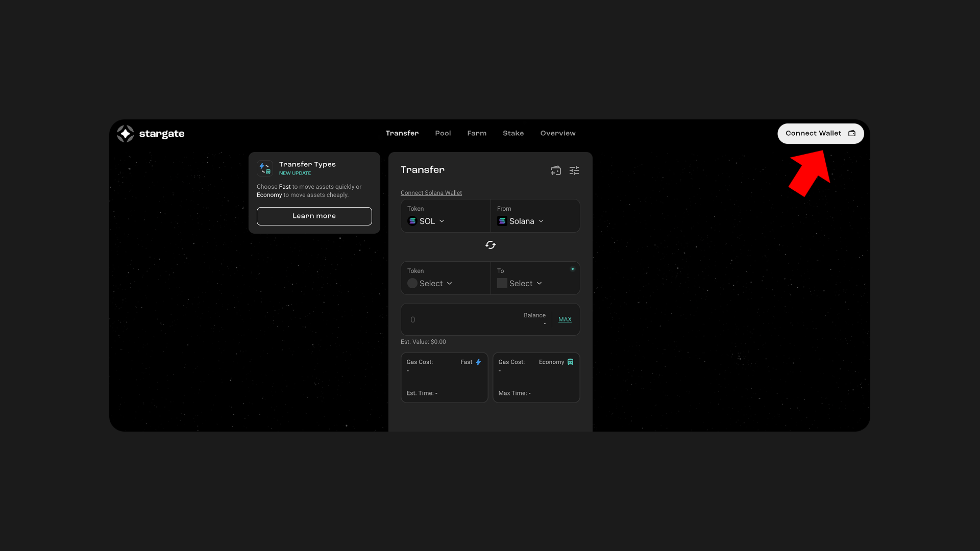Image resolution: width=980 pixels, height=551 pixels.
Task: Click the Solana network logo icon
Action: pyautogui.click(x=502, y=221)
